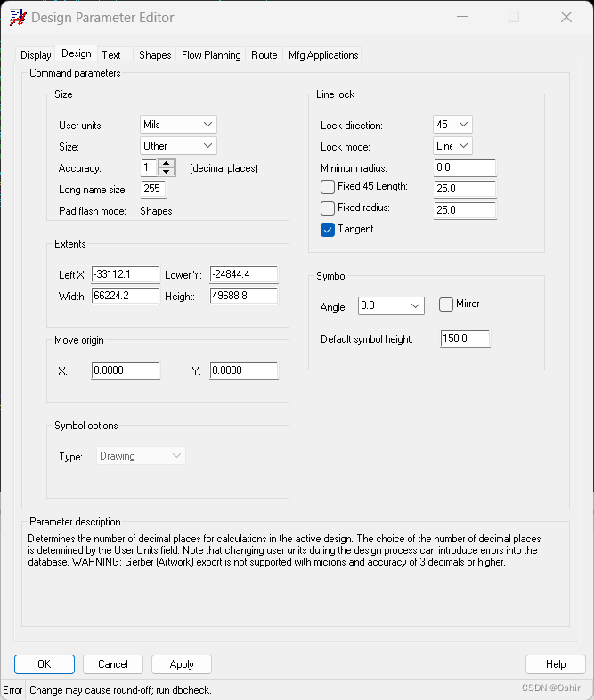Uncheck the Tangent checkbox

[x=328, y=230]
